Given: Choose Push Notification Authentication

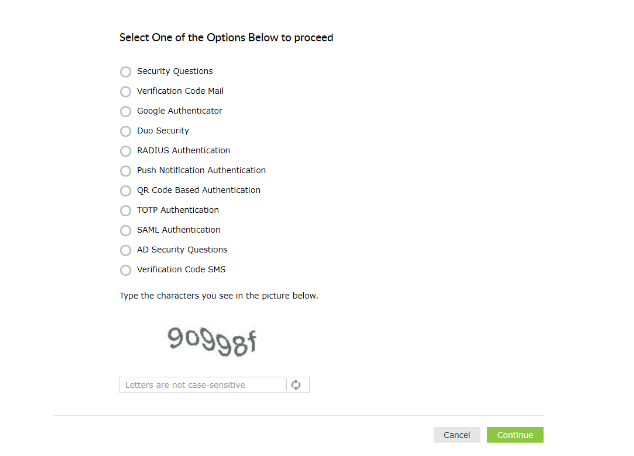Looking at the screenshot, I should click(x=125, y=171).
